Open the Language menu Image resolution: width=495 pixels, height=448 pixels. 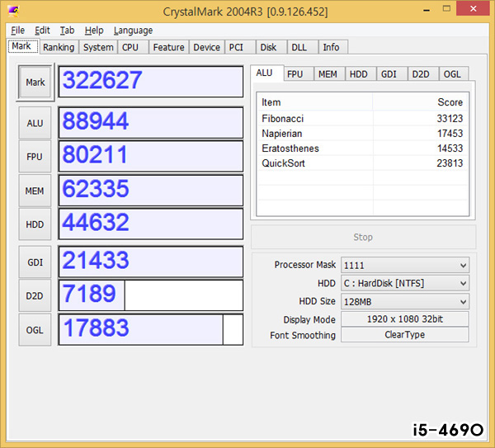click(133, 31)
